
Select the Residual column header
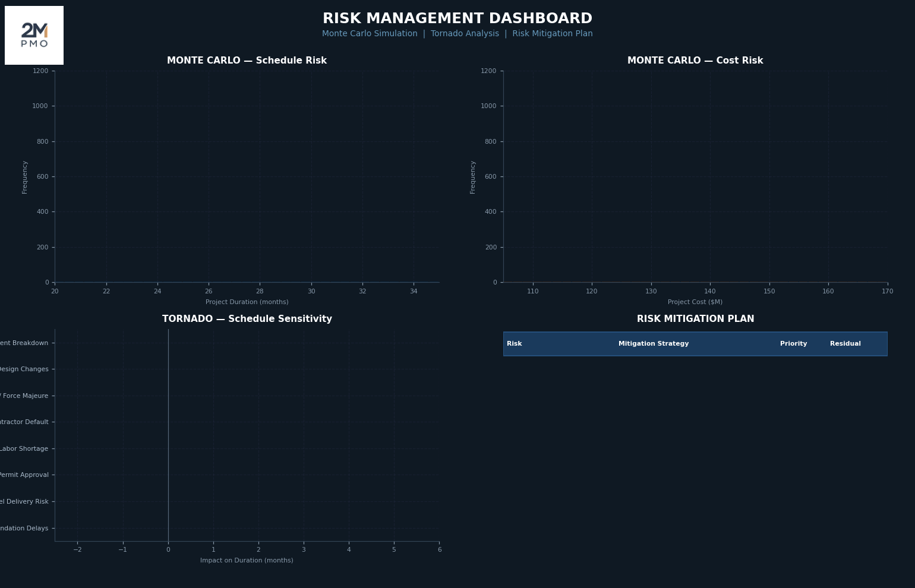point(845,344)
